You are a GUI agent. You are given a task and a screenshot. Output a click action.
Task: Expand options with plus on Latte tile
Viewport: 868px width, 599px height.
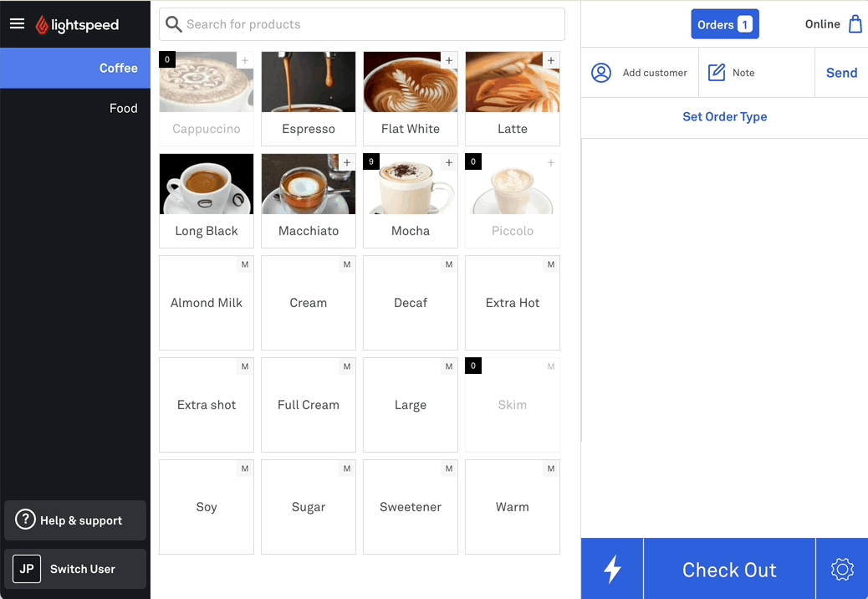point(551,60)
